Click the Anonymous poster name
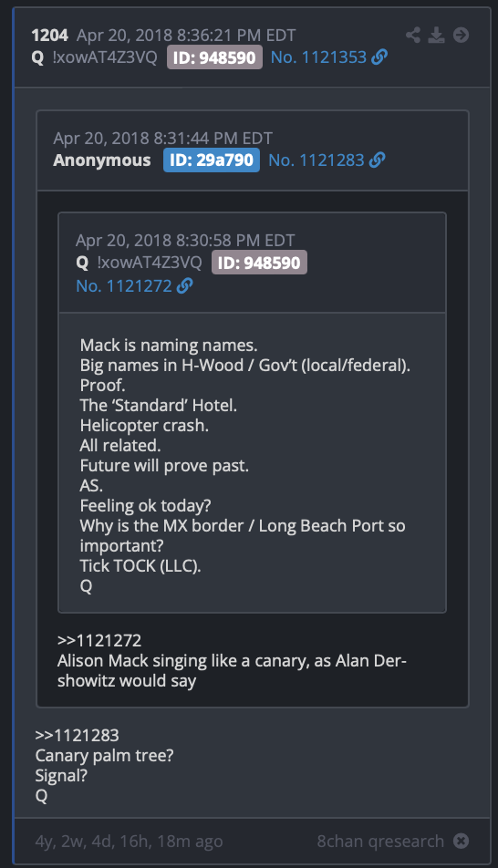498x868 pixels. tap(102, 160)
